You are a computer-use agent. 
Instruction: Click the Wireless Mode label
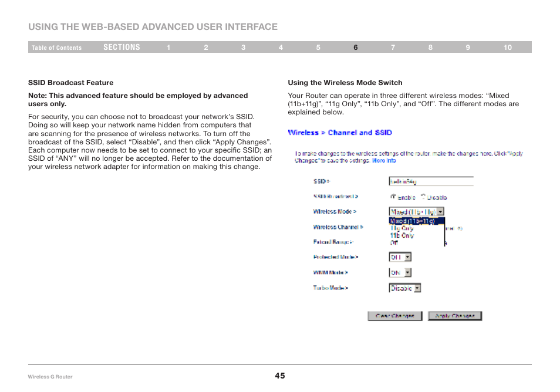tap(335, 212)
